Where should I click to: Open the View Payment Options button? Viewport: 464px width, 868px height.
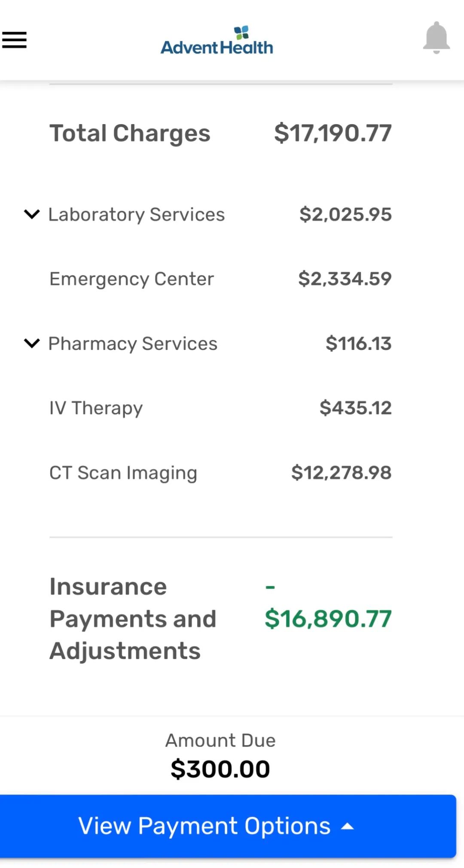(205, 826)
